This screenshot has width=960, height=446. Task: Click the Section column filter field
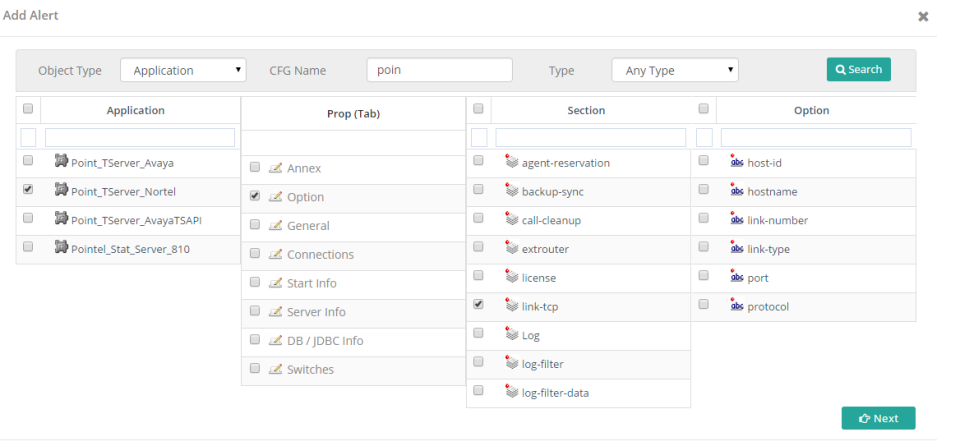point(590,137)
